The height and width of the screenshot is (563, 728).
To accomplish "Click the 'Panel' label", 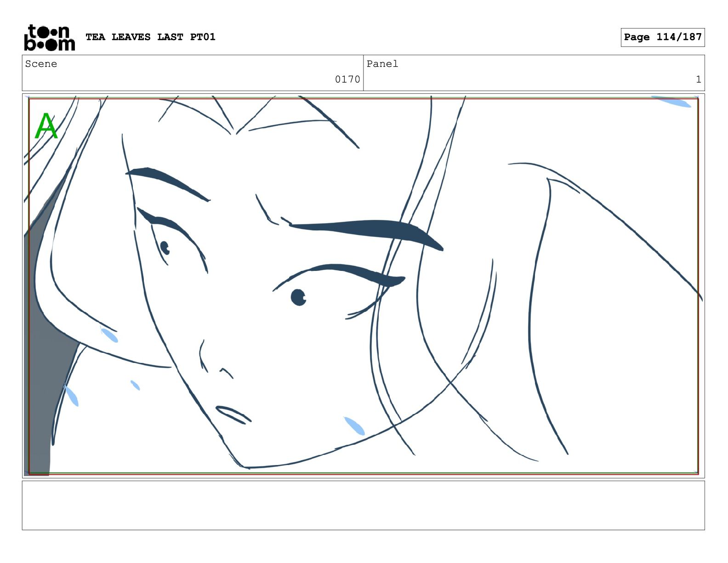I will (x=382, y=64).
